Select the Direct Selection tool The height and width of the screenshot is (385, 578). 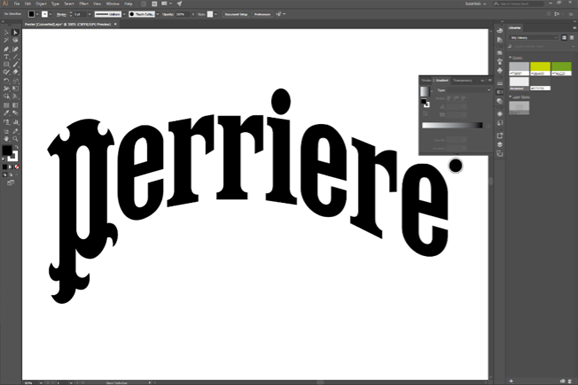tap(15, 33)
